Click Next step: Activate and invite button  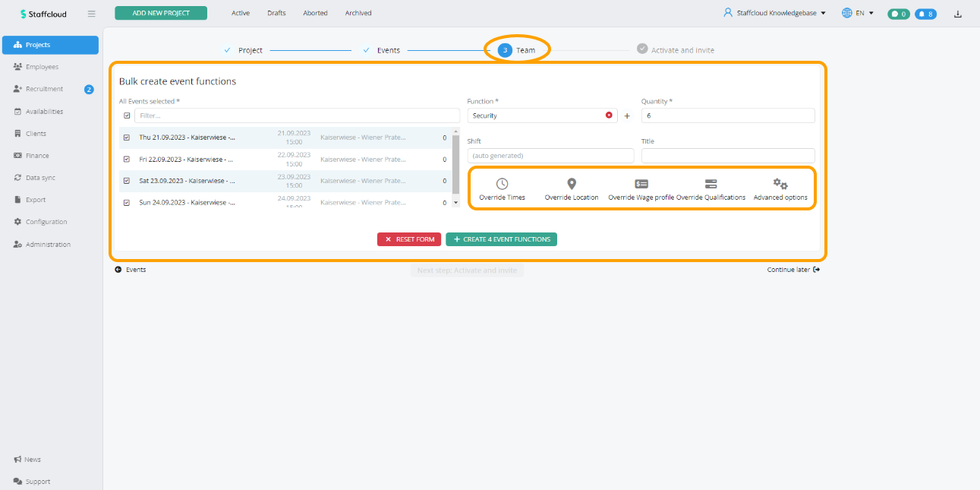click(467, 270)
